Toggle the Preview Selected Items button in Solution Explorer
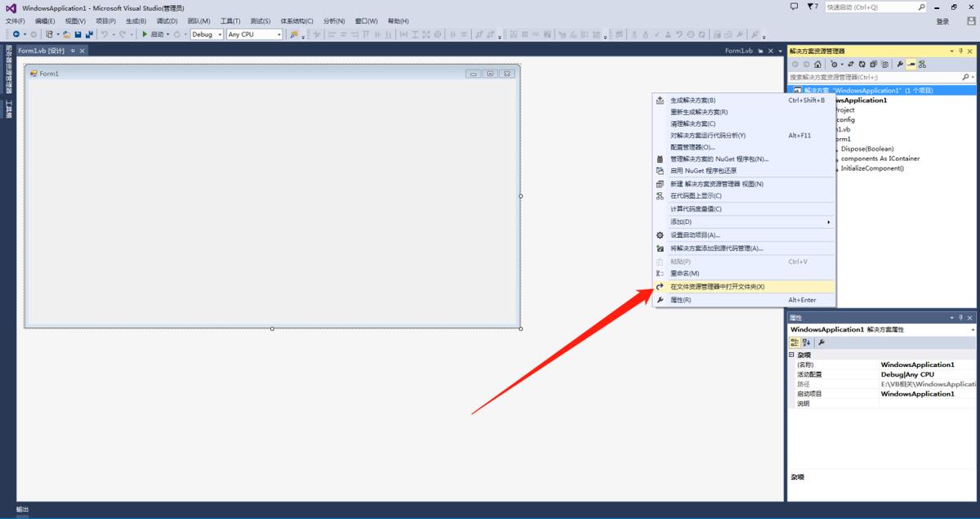The image size is (980, 519). click(911, 64)
